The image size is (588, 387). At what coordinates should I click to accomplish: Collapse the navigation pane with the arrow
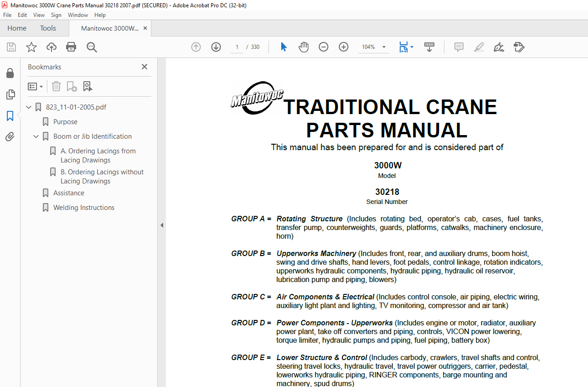click(162, 225)
